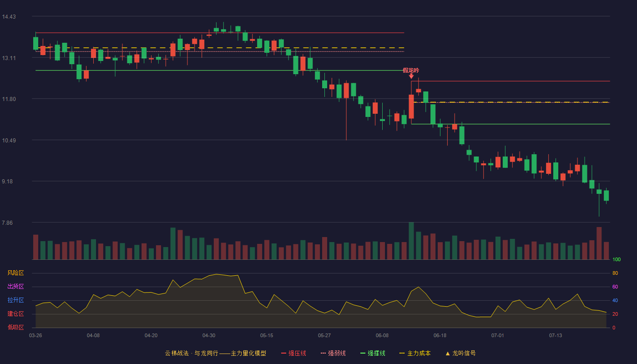The image size is (637, 364).
Task: Select the 风险区 zone label
Action: click(15, 273)
